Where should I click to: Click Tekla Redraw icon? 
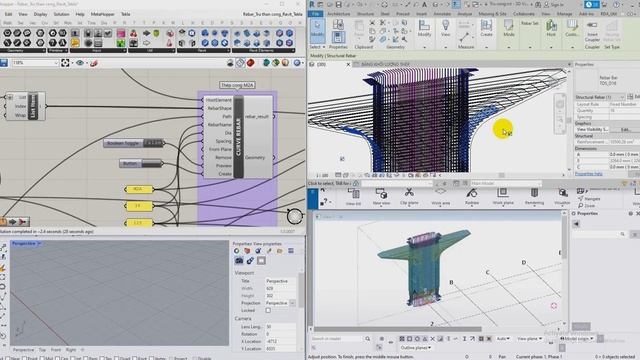click(x=472, y=196)
